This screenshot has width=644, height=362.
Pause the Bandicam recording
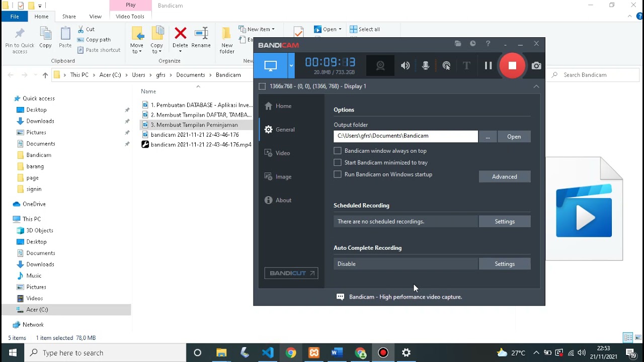(x=488, y=66)
